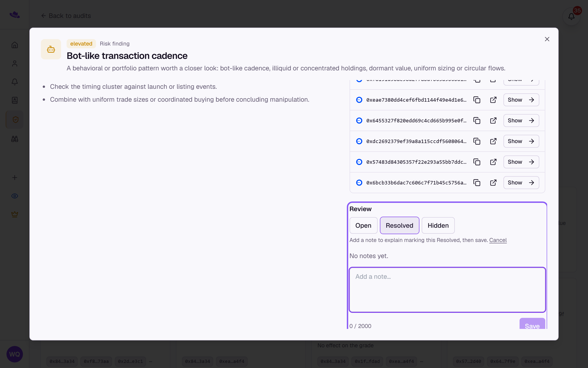The image size is (588, 368).
Task: Copy address 0xeae7380dd4cef6fbd1144f49e4d1e6
Action: click(477, 100)
